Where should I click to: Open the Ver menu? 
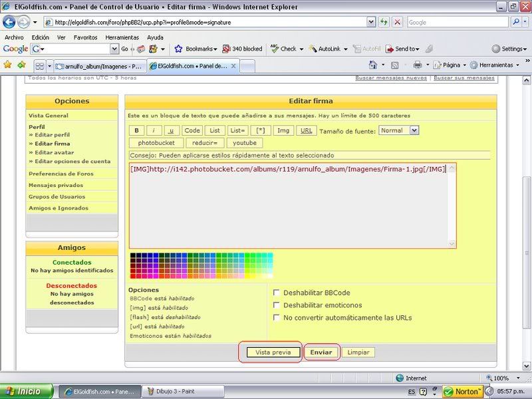pyautogui.click(x=61, y=37)
